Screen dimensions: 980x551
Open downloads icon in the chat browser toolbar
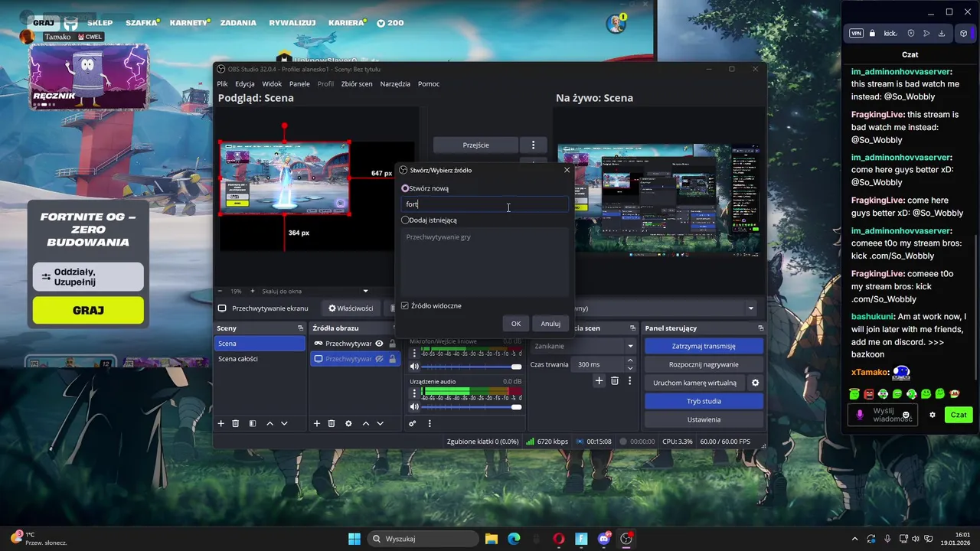[942, 33]
